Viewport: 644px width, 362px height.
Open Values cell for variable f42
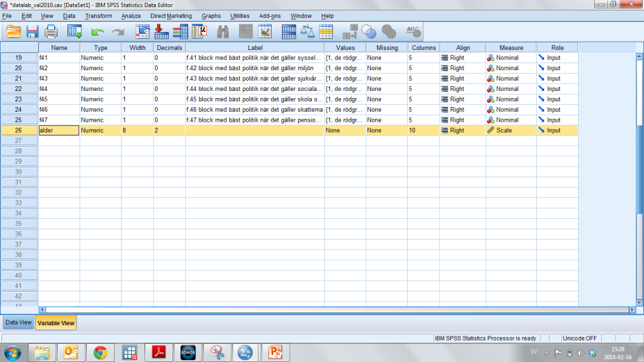(345, 68)
